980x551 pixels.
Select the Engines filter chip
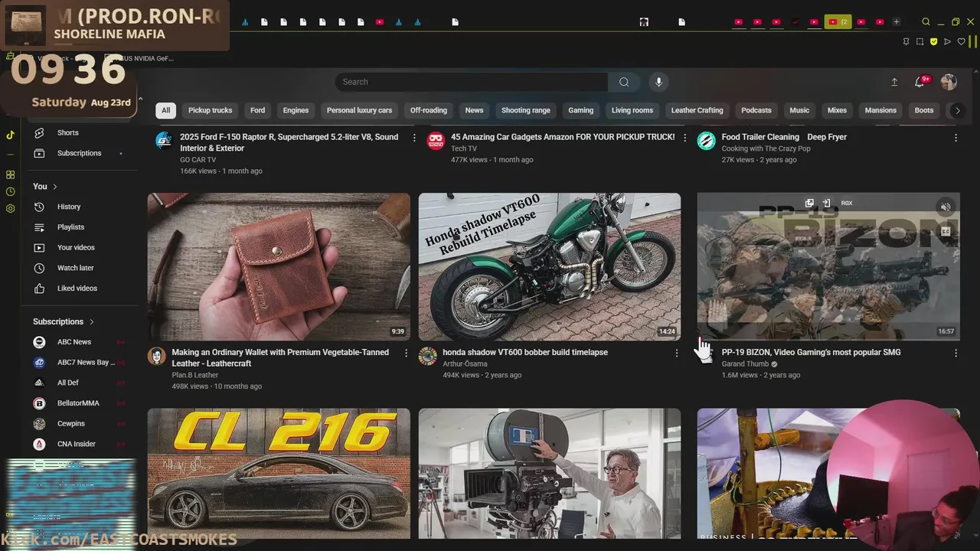pyautogui.click(x=296, y=110)
